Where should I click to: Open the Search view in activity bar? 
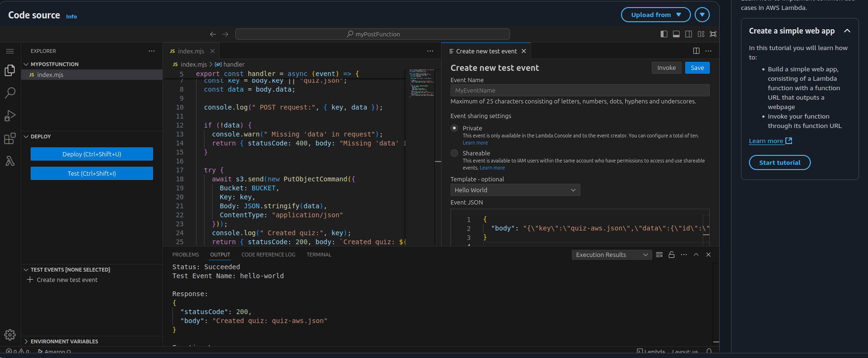(x=10, y=93)
